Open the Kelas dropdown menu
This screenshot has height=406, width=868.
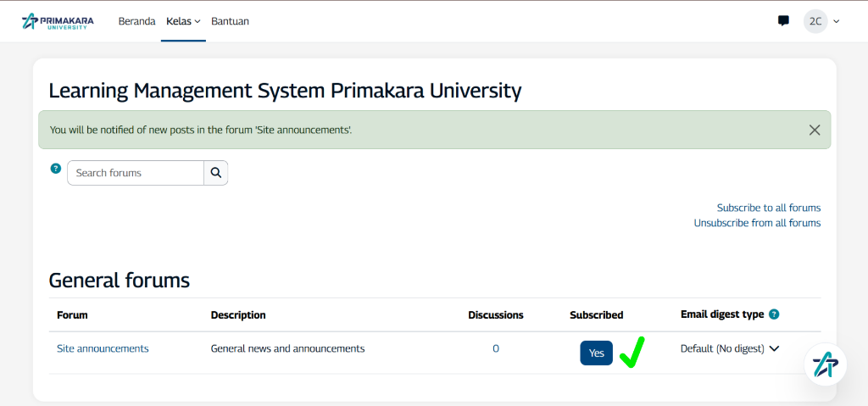(183, 21)
